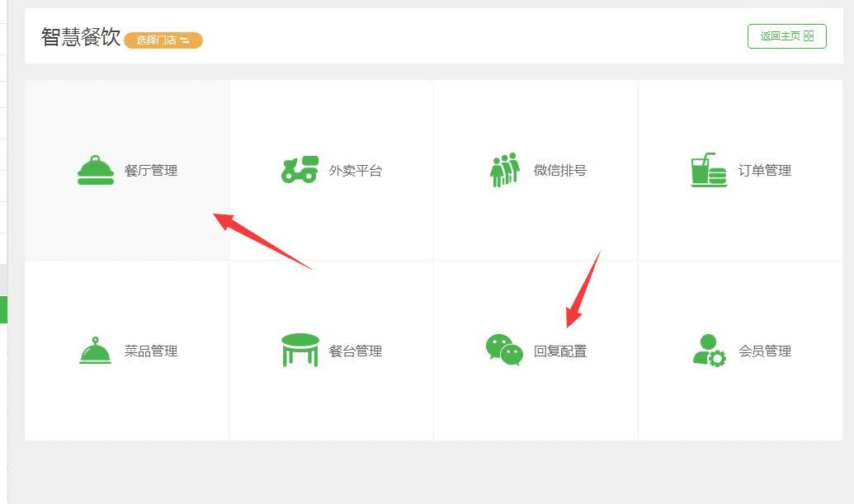Open the 餐厅管理 text label
Screen dimensions: 854x504
pyautogui.click(x=151, y=171)
